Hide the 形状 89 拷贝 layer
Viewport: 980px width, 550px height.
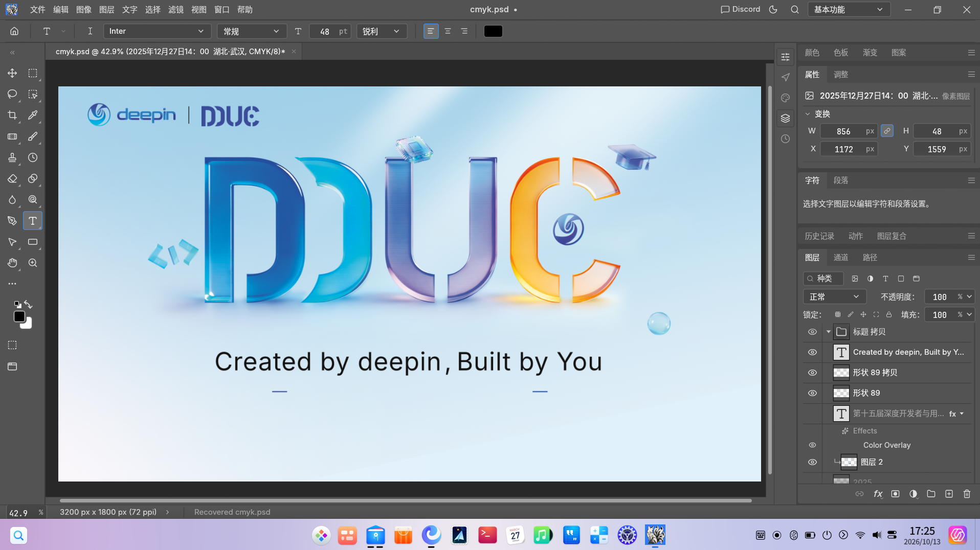click(x=812, y=373)
